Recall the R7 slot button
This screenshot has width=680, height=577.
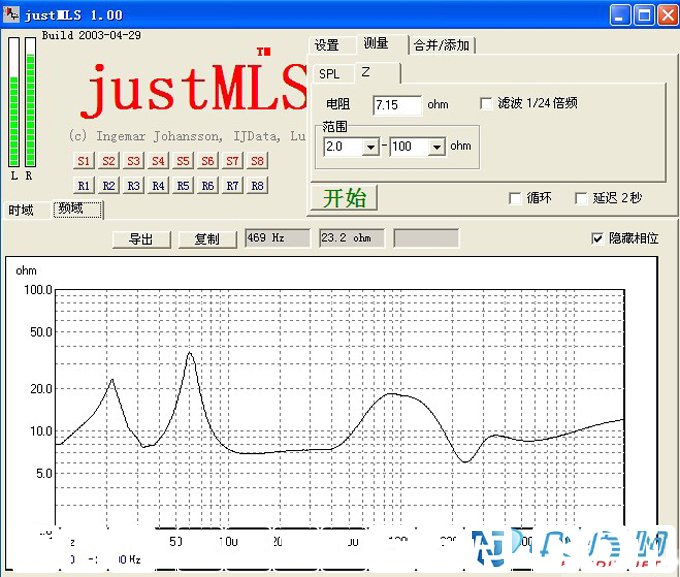pyautogui.click(x=232, y=186)
